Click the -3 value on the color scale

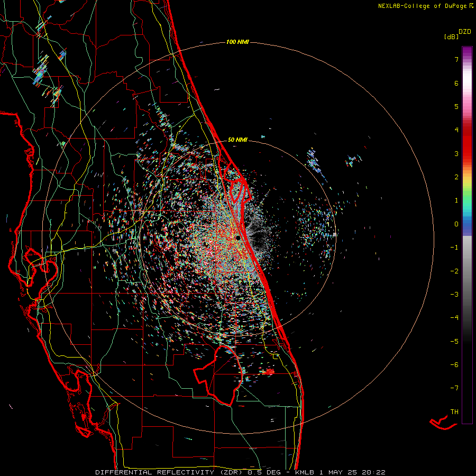[454, 295]
